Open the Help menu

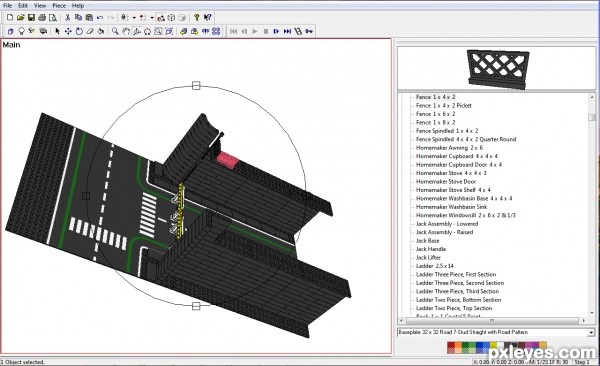pyautogui.click(x=78, y=6)
